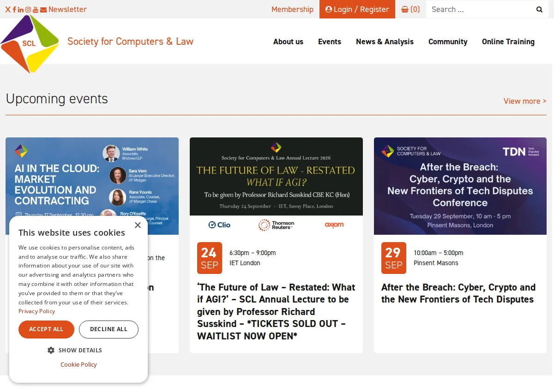
Task: Click the search magnifier icon
Action: (539, 9)
